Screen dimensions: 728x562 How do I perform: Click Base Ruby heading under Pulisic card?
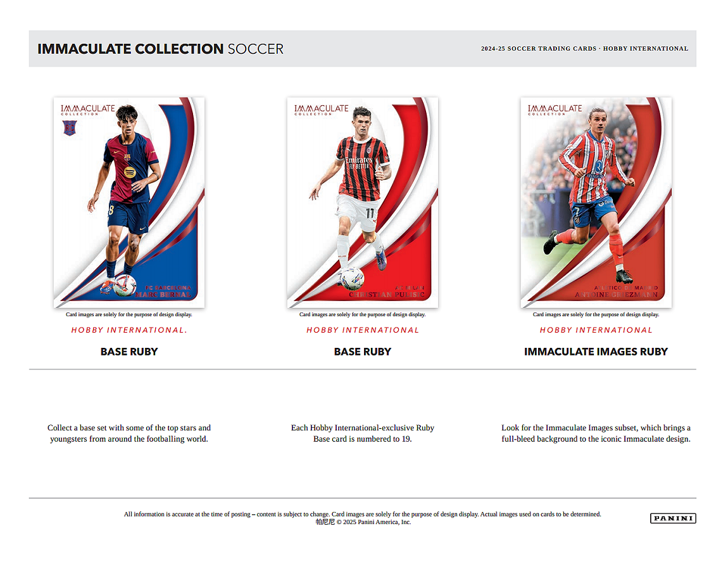[x=363, y=352]
